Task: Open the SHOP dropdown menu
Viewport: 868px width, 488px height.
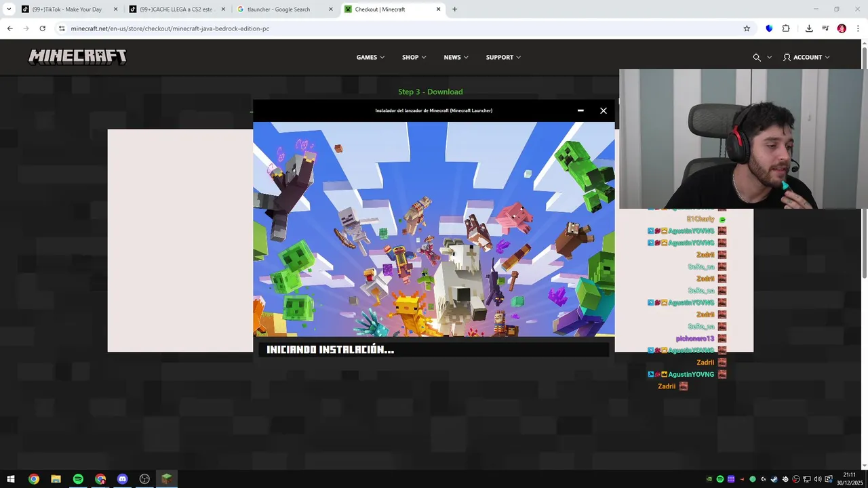Action: click(x=414, y=58)
